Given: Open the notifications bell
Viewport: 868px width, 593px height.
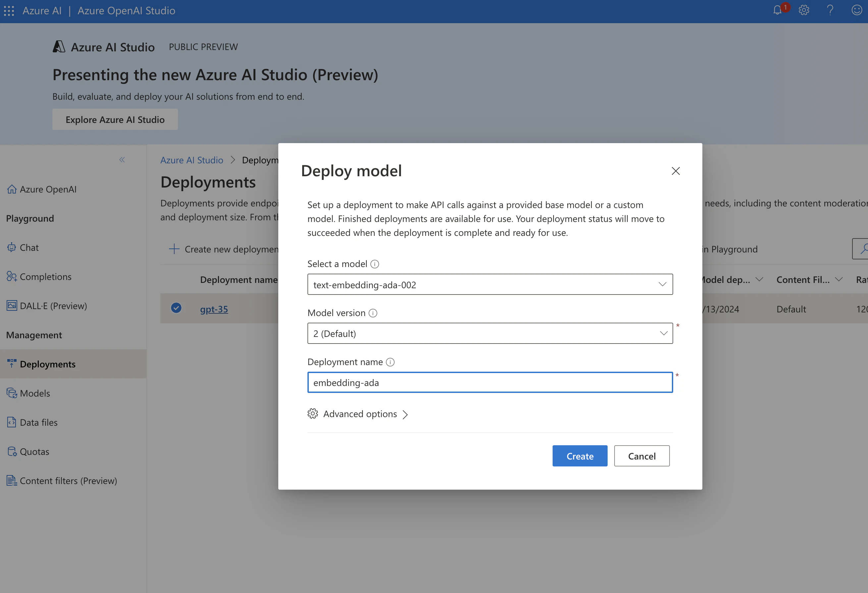Looking at the screenshot, I should coord(778,10).
